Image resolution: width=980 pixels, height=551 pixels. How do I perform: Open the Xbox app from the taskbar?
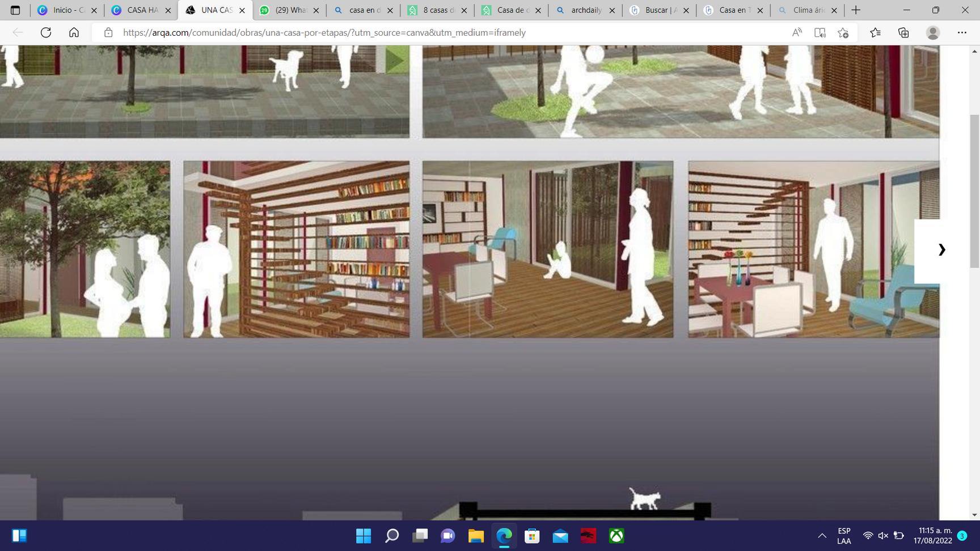tap(616, 536)
